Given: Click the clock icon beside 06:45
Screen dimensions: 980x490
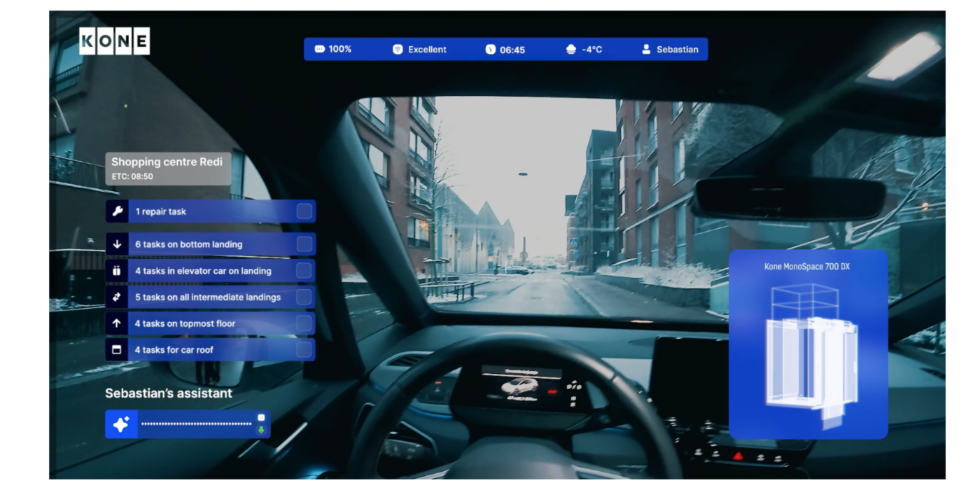Looking at the screenshot, I should (x=490, y=50).
